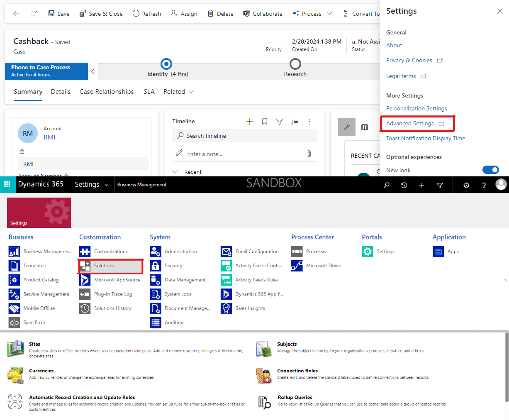The image size is (509, 420).
Task: Click the Search timeline input field
Action: (x=244, y=136)
